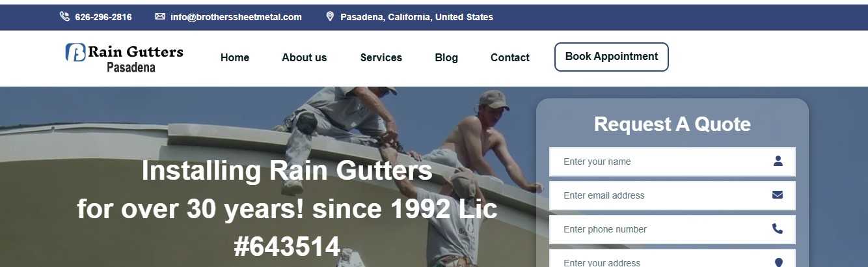Click the person icon in name field

778,161
